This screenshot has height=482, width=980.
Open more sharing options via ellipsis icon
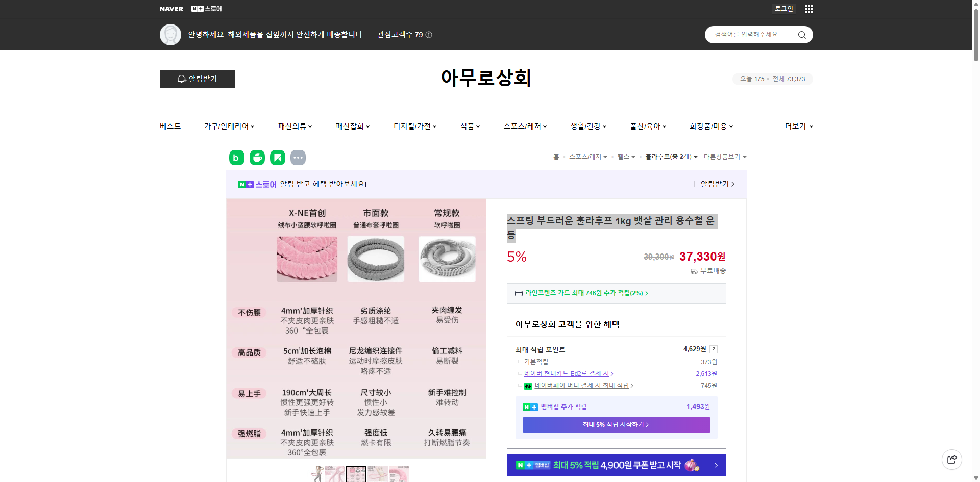click(299, 158)
